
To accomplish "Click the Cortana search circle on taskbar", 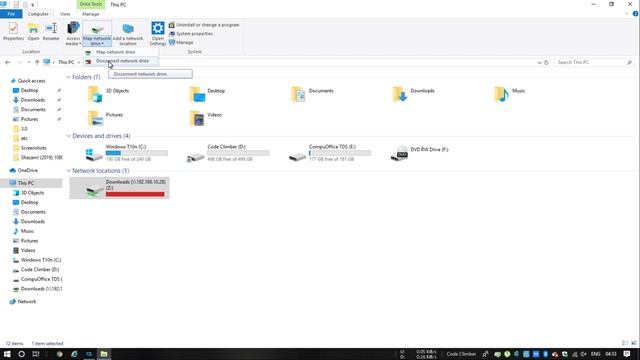I will 21,354.
